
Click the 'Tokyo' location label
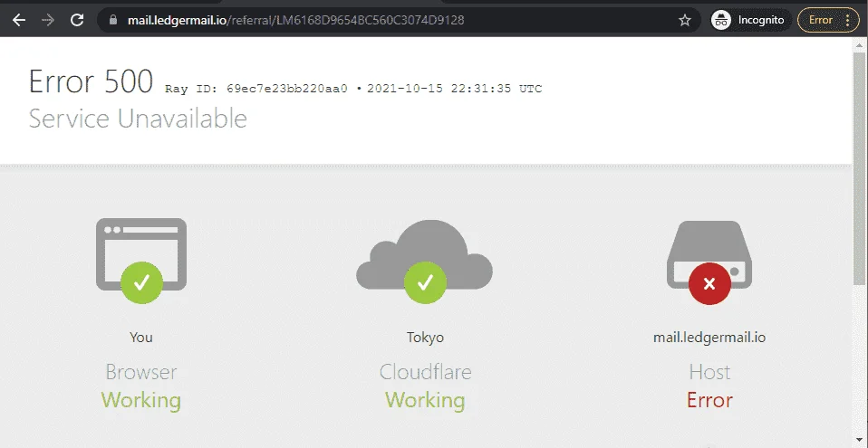pyautogui.click(x=425, y=338)
